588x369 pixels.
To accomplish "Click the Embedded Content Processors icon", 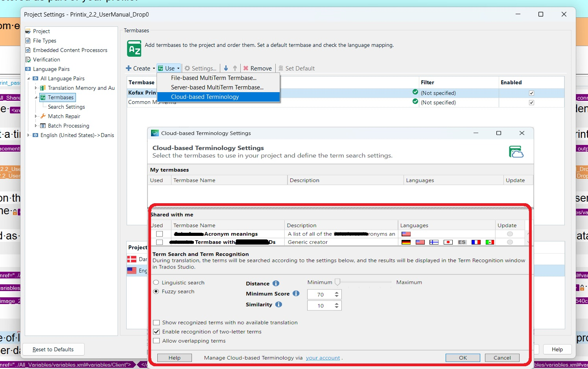I will [x=28, y=50].
